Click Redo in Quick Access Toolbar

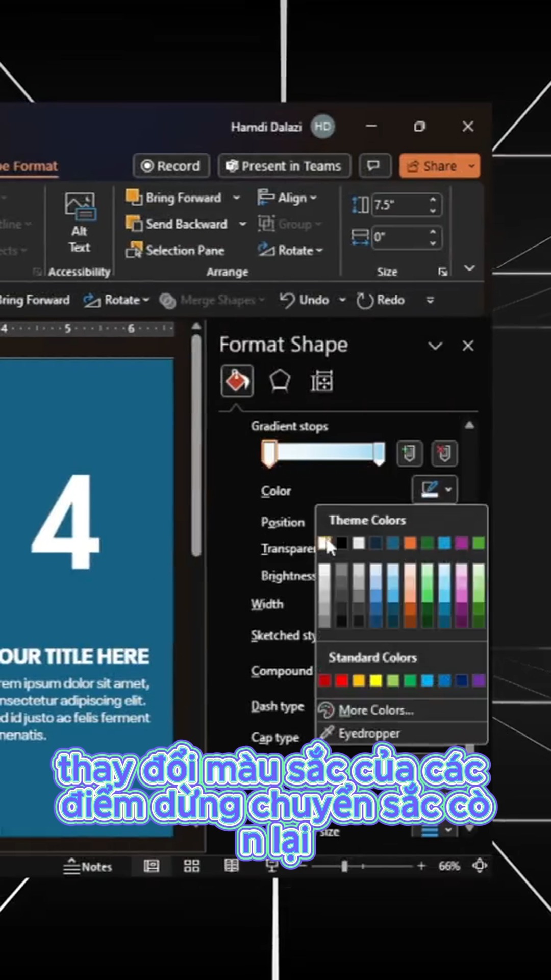tap(381, 300)
